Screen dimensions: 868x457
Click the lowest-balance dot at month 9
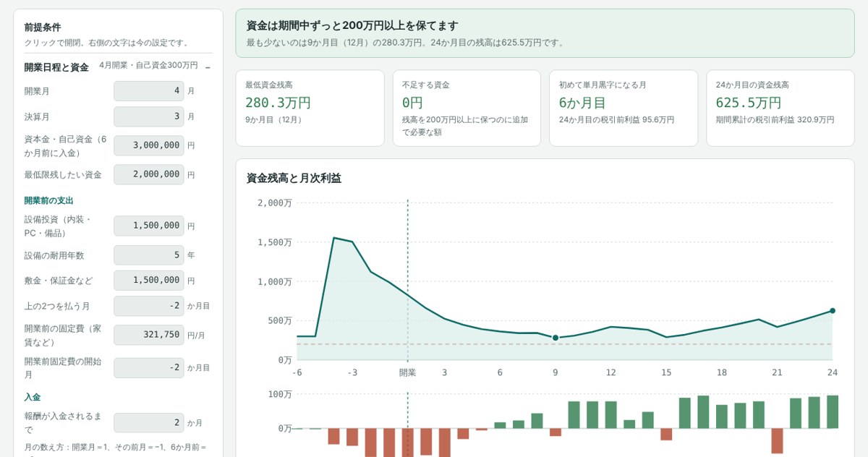pos(556,338)
